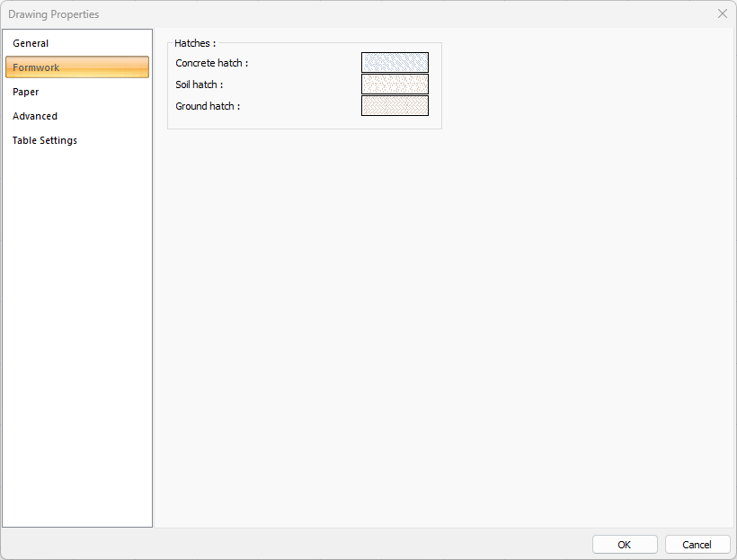The image size is (737, 560).
Task: Close the Drawing Properties dialog
Action: [722, 13]
